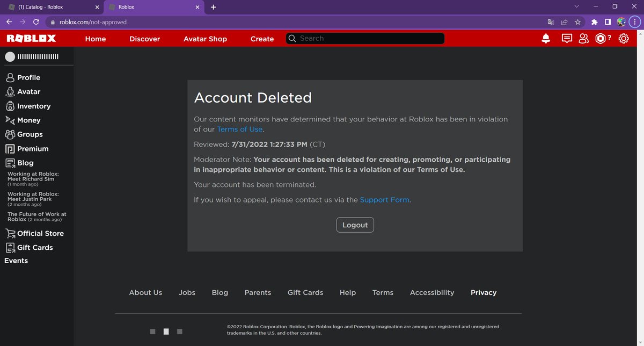Open the friends icon in header
Screen dimensions: 644x346
click(583, 39)
